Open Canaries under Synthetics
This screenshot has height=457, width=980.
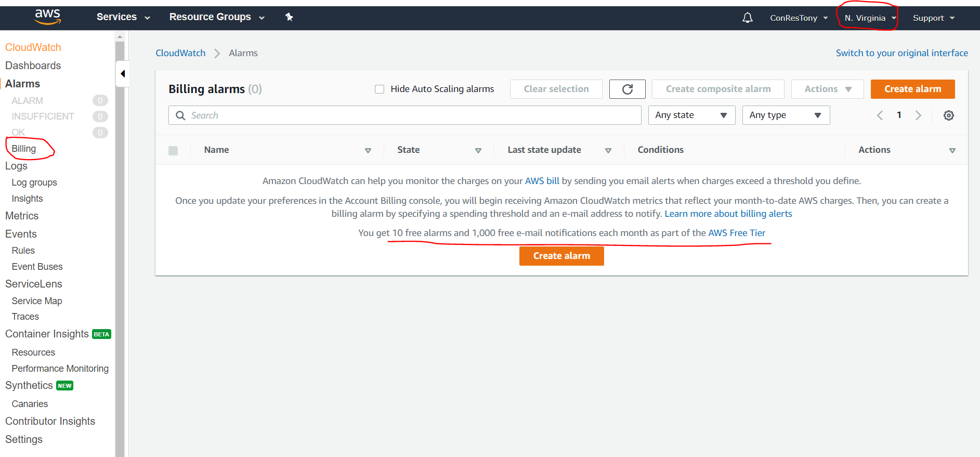tap(30, 404)
